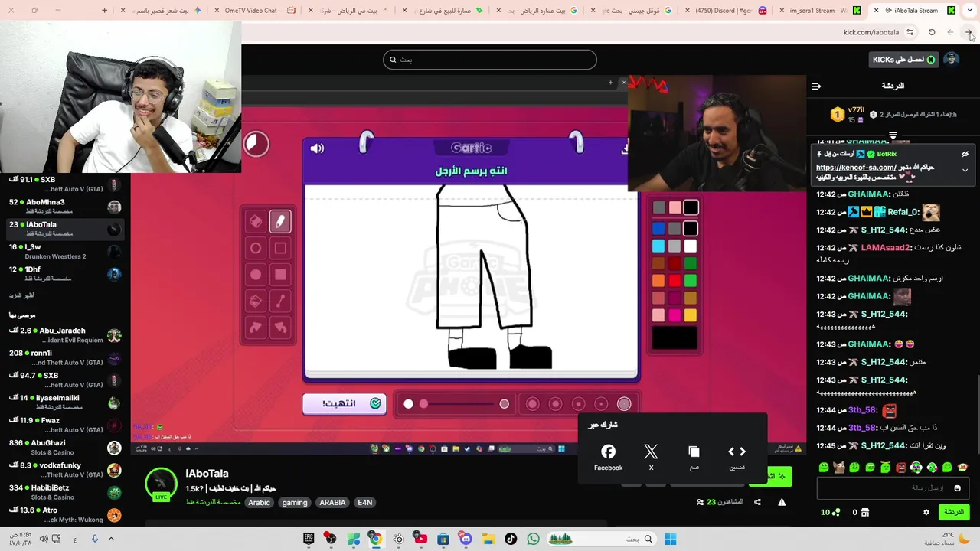The width and height of the screenshot is (980, 551).
Task: Open emoji picker in message box
Action: click(x=957, y=487)
